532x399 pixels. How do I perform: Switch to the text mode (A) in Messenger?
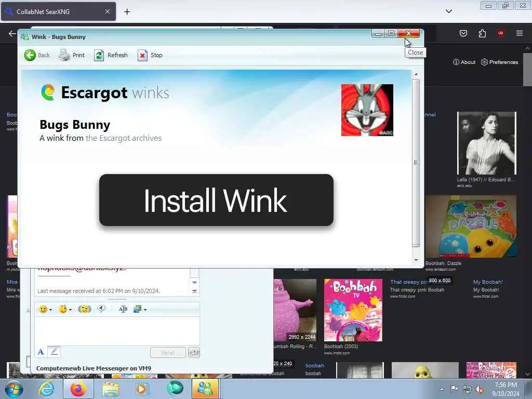tap(41, 352)
